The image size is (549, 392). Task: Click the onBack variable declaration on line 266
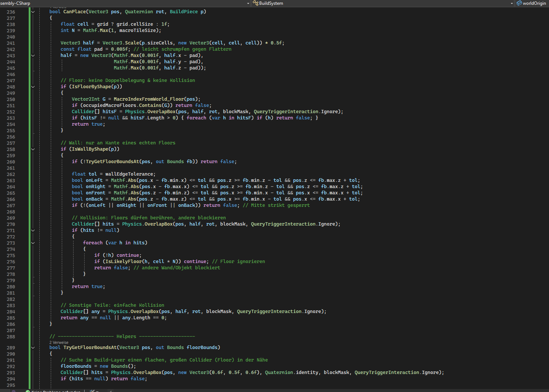pos(94,199)
